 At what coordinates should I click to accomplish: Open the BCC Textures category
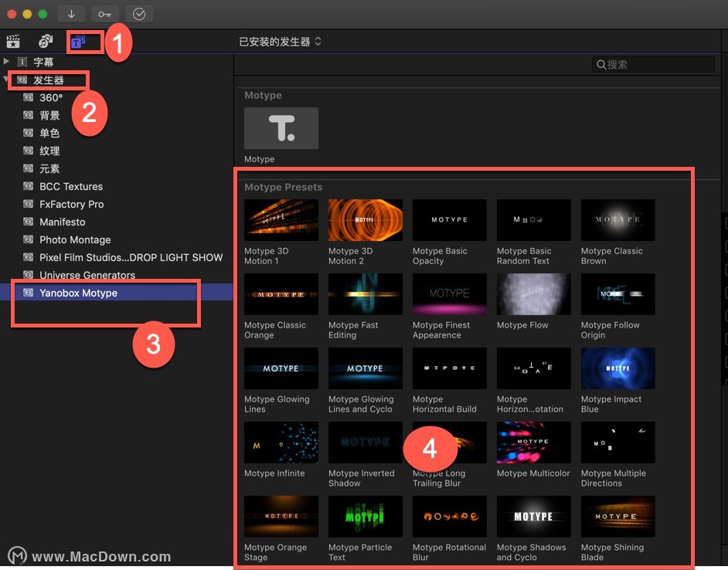point(117,186)
